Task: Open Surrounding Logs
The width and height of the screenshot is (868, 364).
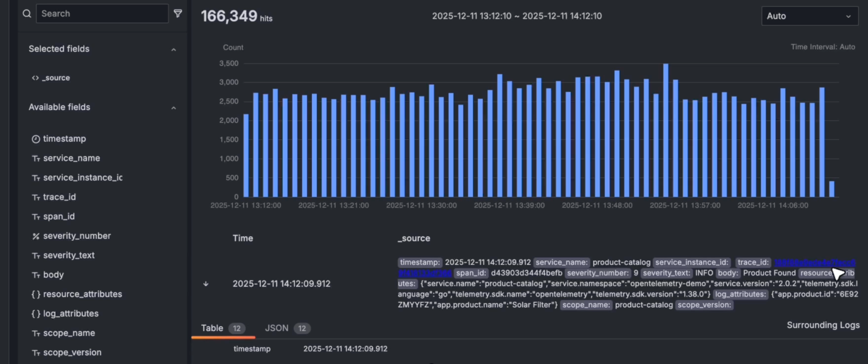Action: click(823, 325)
